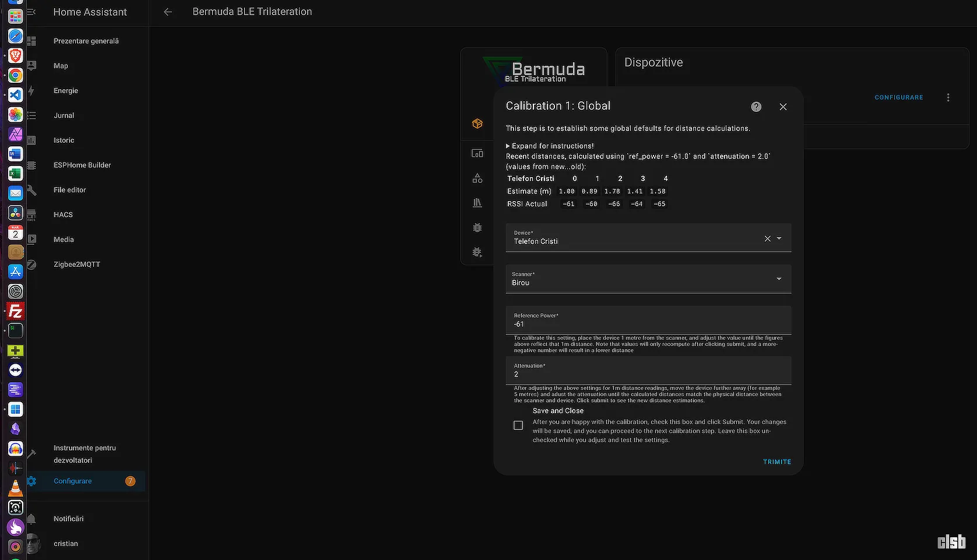This screenshot has width=977, height=560.
Task: Click the CONFIGURARE button
Action: (x=898, y=97)
